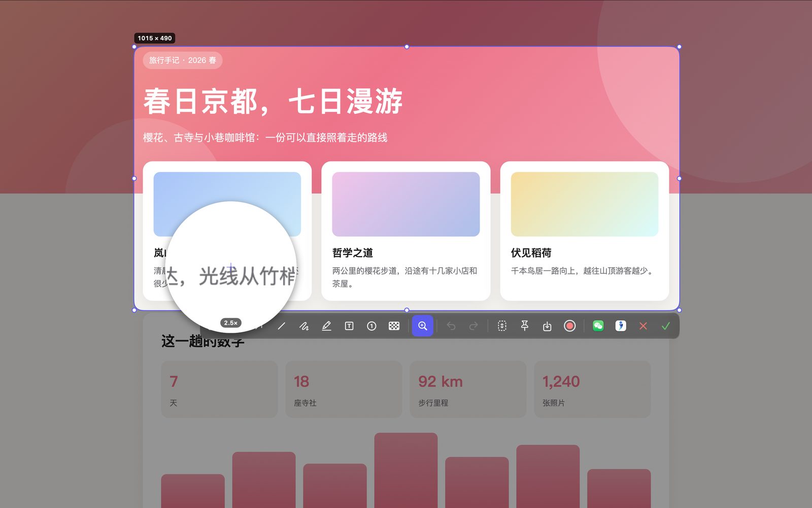
Task: Select the highlighter marker tool
Action: tap(326, 326)
